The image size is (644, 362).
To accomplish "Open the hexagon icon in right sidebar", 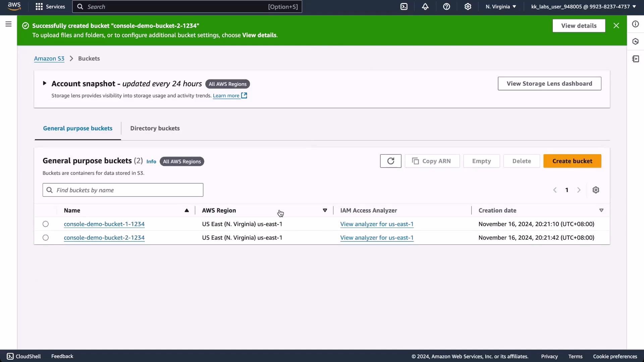I will 635,42.
